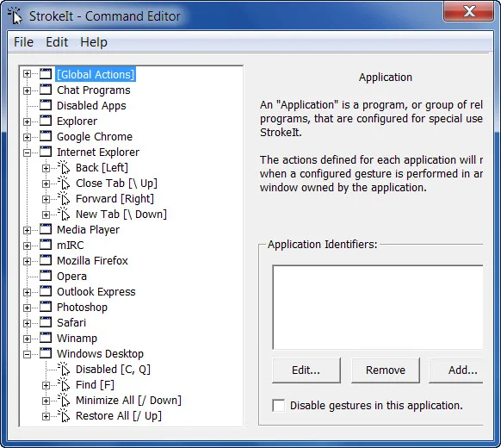Check Disable gestures in this application
The image size is (501, 448).
(x=278, y=405)
